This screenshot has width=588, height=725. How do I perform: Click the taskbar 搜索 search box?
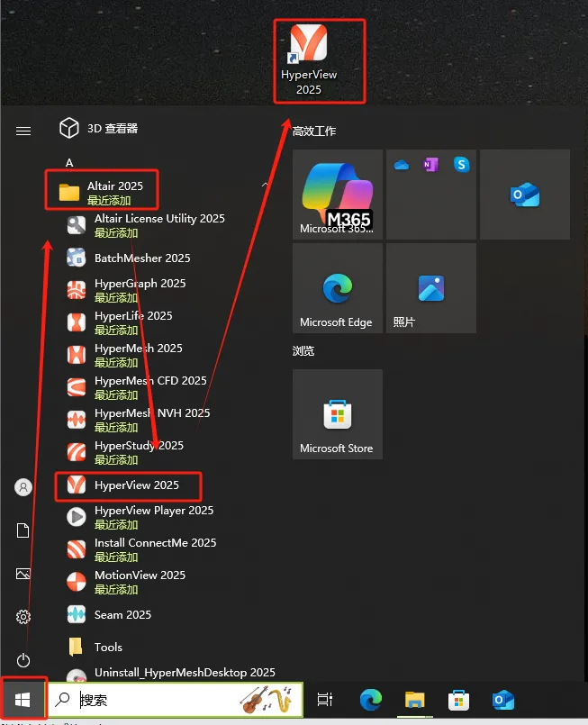coord(176,700)
